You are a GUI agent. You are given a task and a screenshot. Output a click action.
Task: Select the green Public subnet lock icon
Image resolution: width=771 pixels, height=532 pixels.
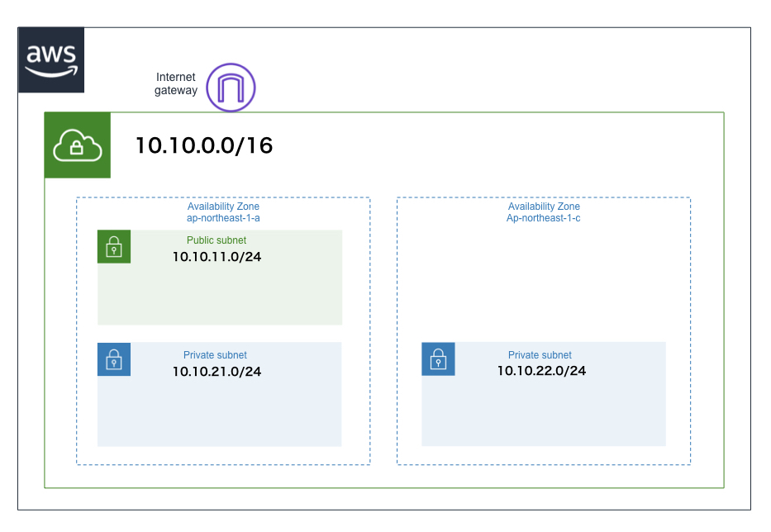(x=114, y=247)
